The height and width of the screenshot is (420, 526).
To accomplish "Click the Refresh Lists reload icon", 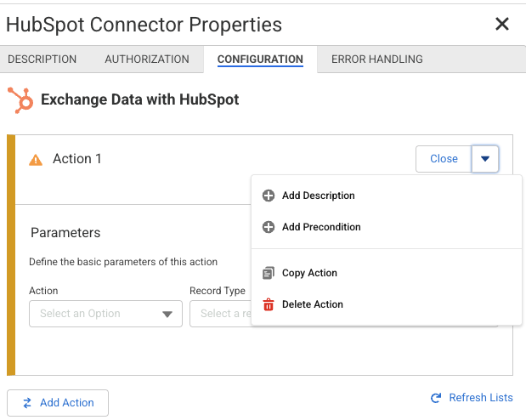I will [x=436, y=398].
